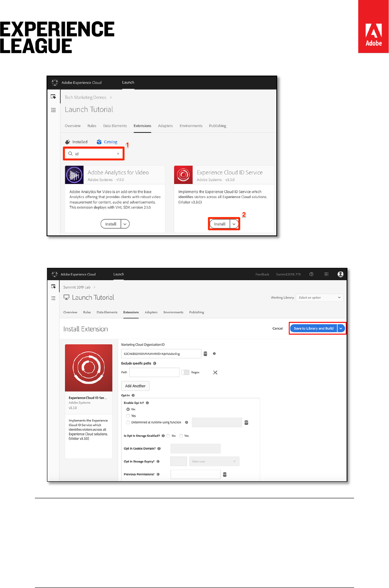Open the Feedback link
Screen dimensions: 389x588
coord(262,274)
